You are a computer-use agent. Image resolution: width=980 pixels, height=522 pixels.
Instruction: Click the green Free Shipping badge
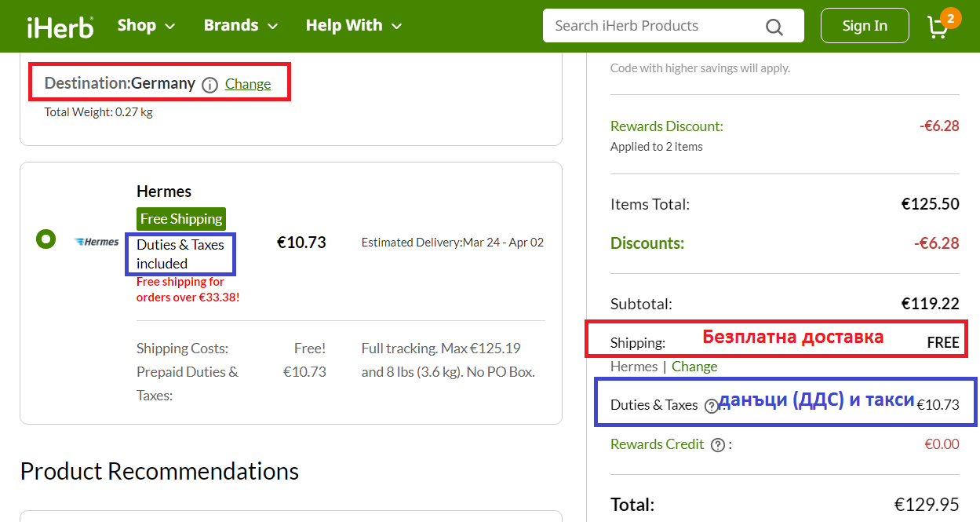(181, 219)
